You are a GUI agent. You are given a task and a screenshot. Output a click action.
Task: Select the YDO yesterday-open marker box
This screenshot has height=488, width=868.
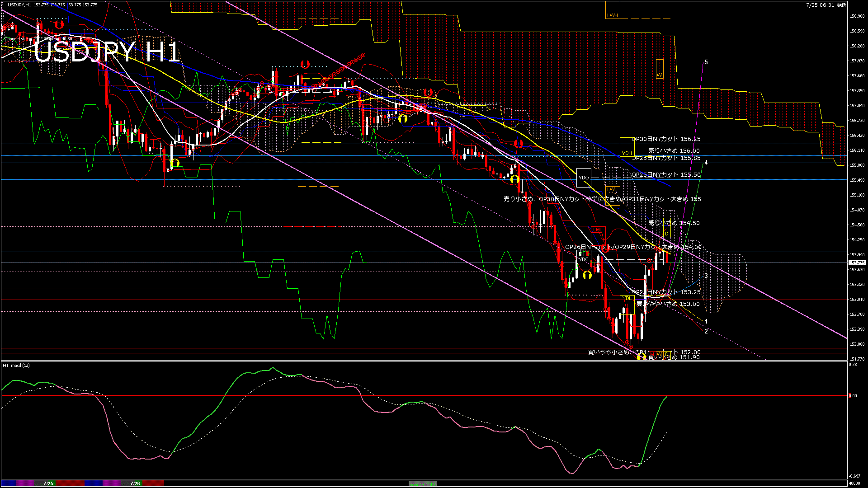click(584, 178)
